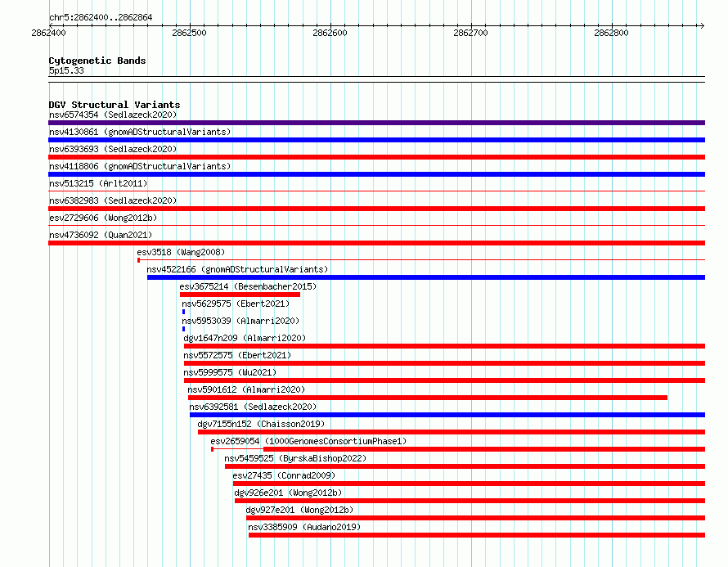Select the nsv5953039 (Almarri2020) label
Screen dimensions: 728x567
[240, 321]
